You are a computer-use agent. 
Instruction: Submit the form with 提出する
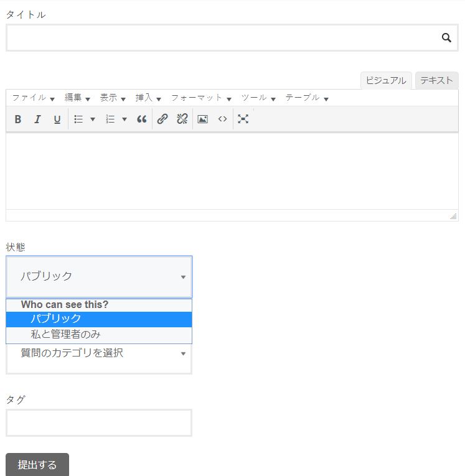37,465
